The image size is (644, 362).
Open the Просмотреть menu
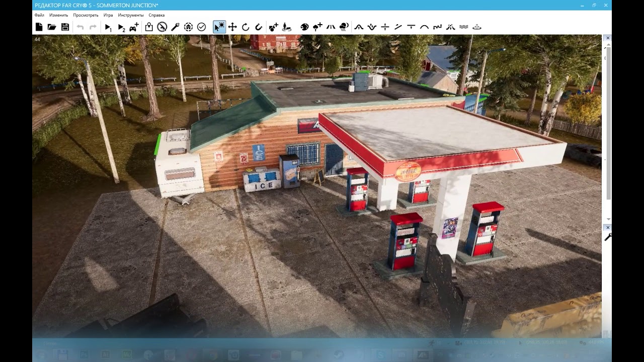[x=86, y=15]
